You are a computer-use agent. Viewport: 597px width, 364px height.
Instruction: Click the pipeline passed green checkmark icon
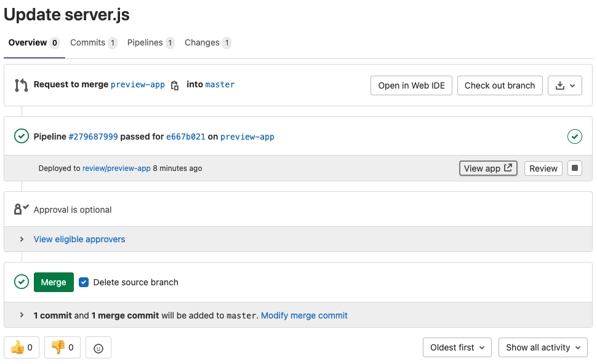tap(22, 136)
